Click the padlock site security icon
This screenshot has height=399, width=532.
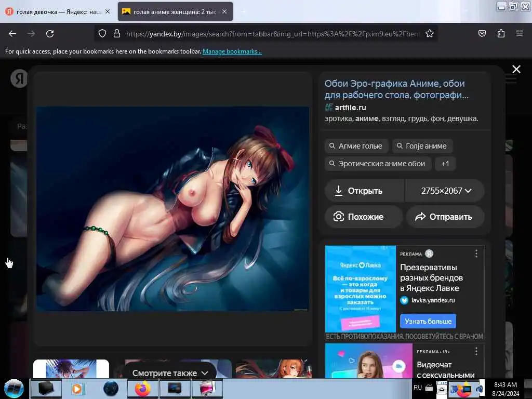pos(117,34)
